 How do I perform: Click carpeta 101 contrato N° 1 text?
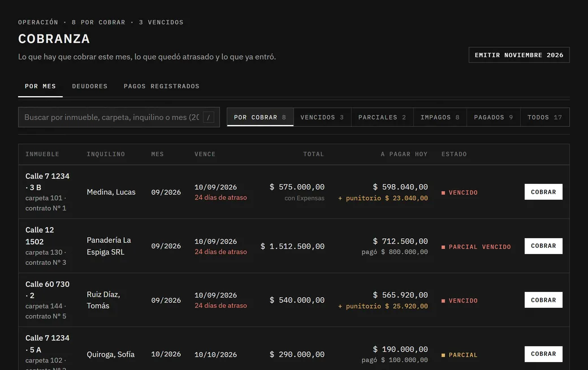(46, 203)
